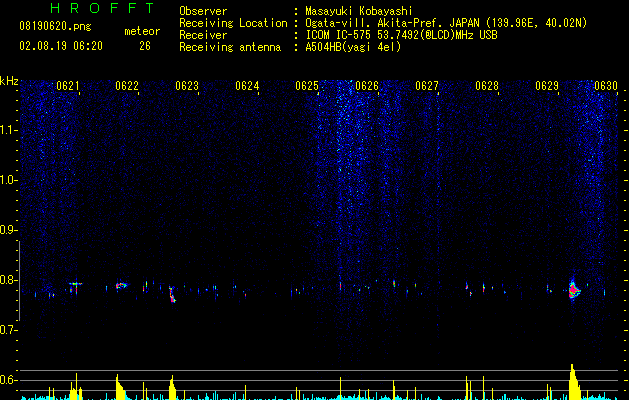Click the 0622 time marker
Screen dimensions: 629x400
tap(127, 86)
